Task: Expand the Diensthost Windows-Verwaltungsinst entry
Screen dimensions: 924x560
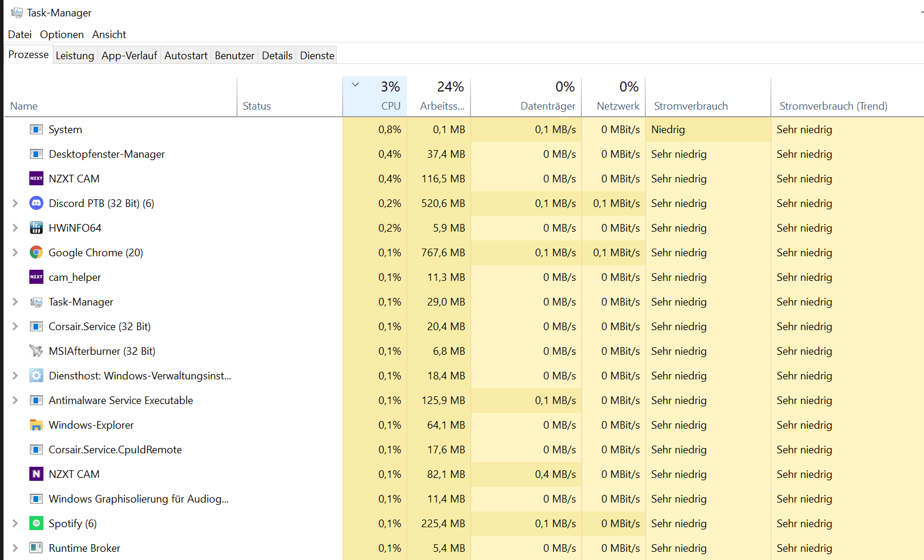Action: tap(15, 376)
